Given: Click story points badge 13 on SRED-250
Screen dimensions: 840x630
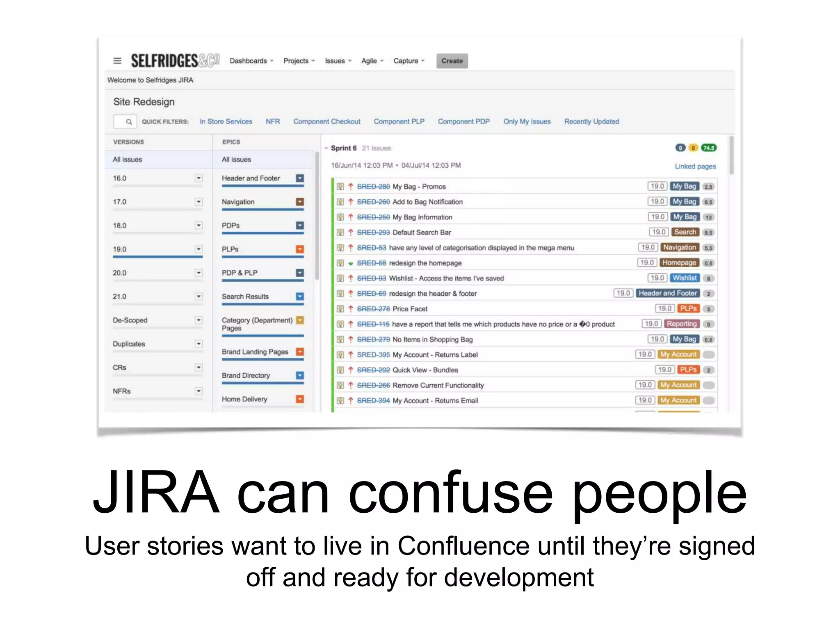Looking at the screenshot, I should pos(708,217).
